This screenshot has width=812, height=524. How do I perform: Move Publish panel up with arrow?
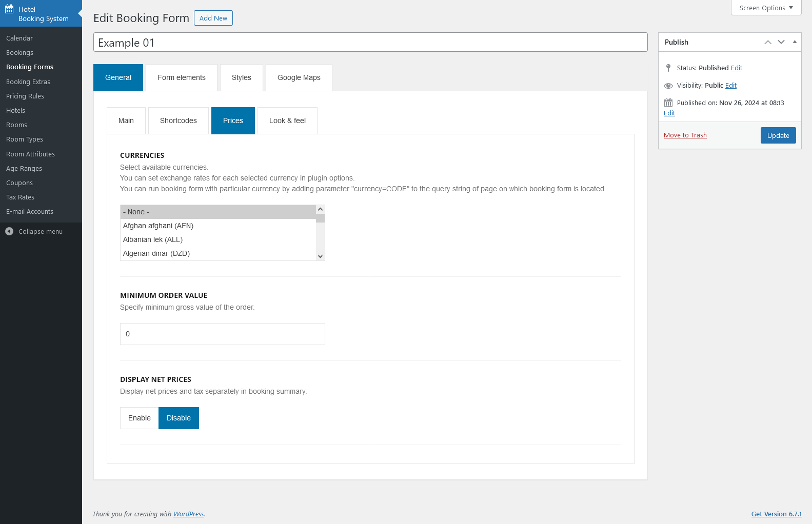coord(767,42)
